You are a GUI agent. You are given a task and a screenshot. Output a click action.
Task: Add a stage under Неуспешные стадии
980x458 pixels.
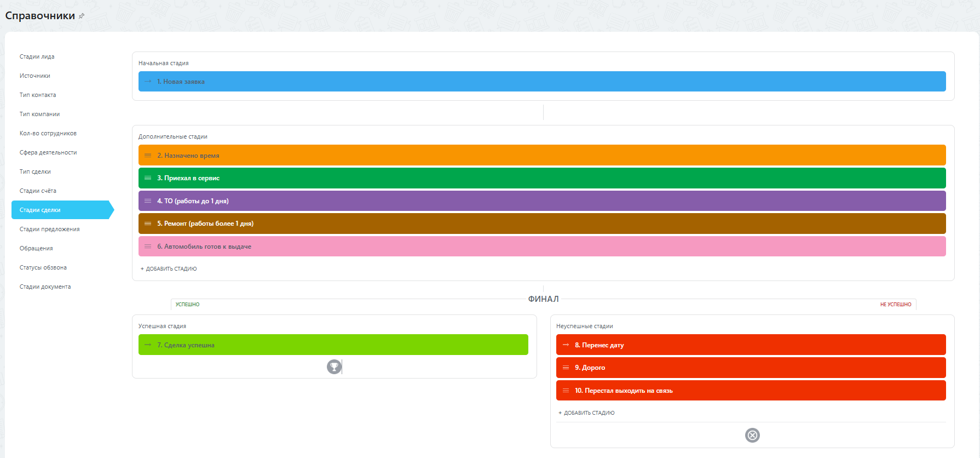[x=586, y=413]
